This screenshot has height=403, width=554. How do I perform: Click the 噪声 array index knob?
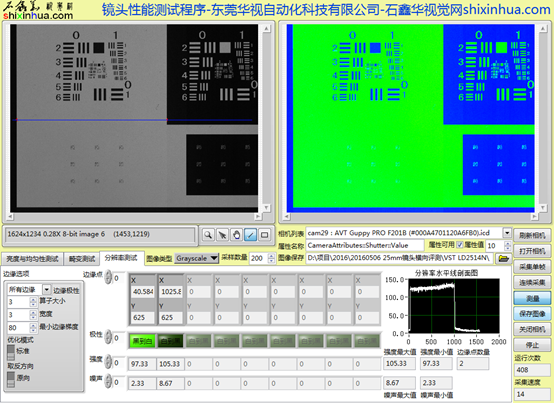[x=108, y=382]
